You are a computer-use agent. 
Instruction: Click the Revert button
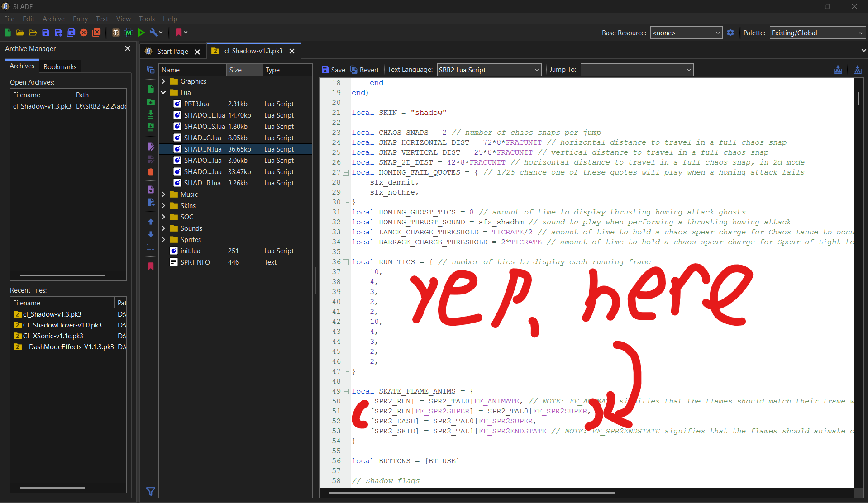pyautogui.click(x=364, y=70)
